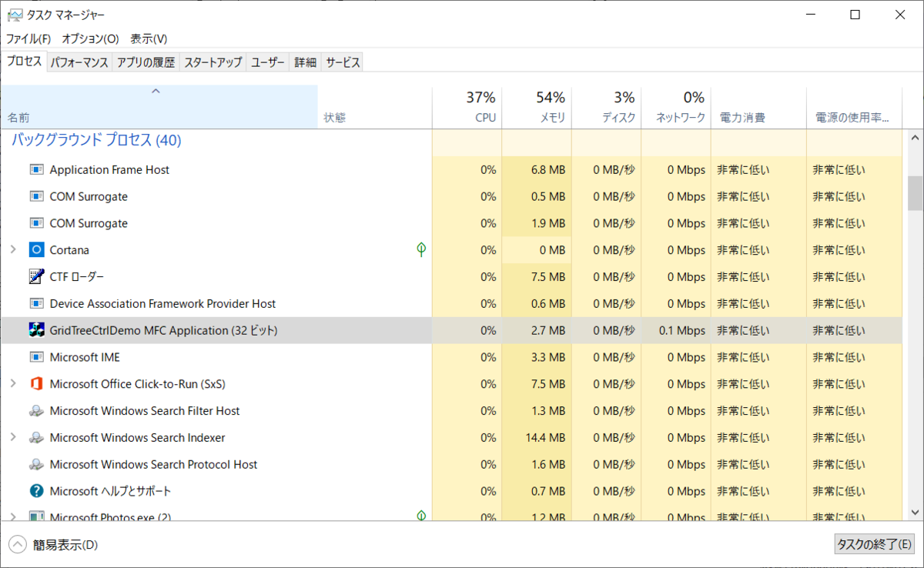Select the プロセス tab
Viewport: 924px width, 568px height.
click(x=24, y=62)
